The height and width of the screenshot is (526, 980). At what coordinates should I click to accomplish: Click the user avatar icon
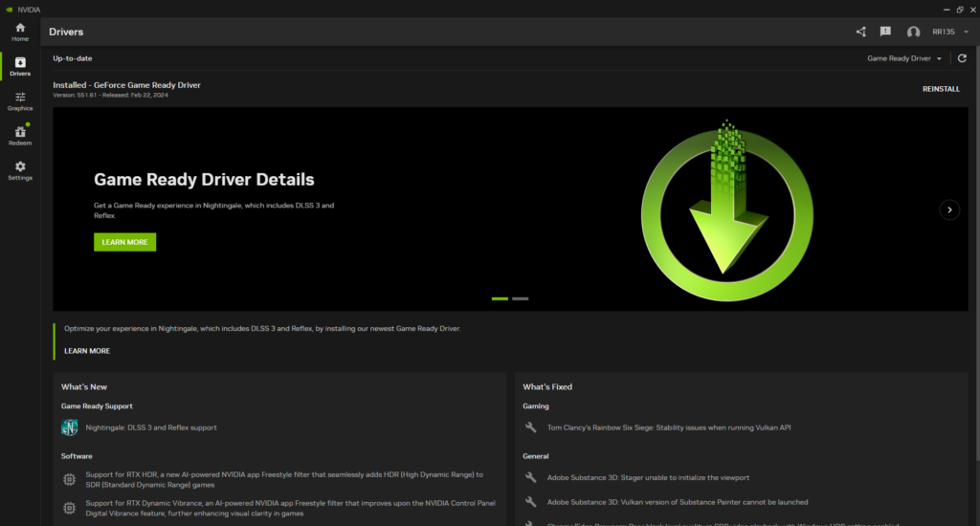[913, 32]
